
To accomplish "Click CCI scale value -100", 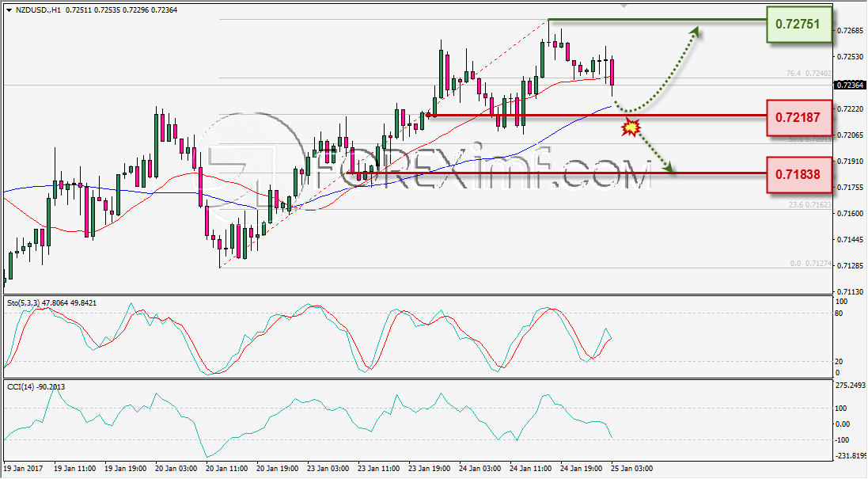I will click(x=841, y=440).
